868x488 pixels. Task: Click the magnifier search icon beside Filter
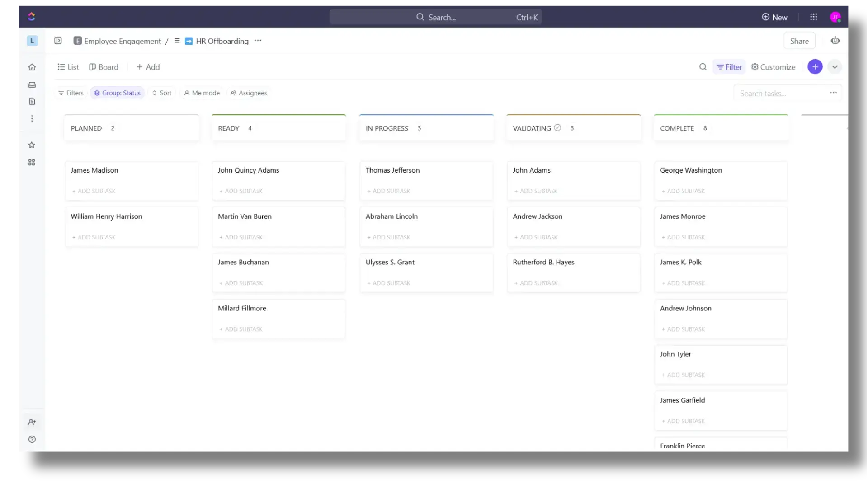coord(703,67)
